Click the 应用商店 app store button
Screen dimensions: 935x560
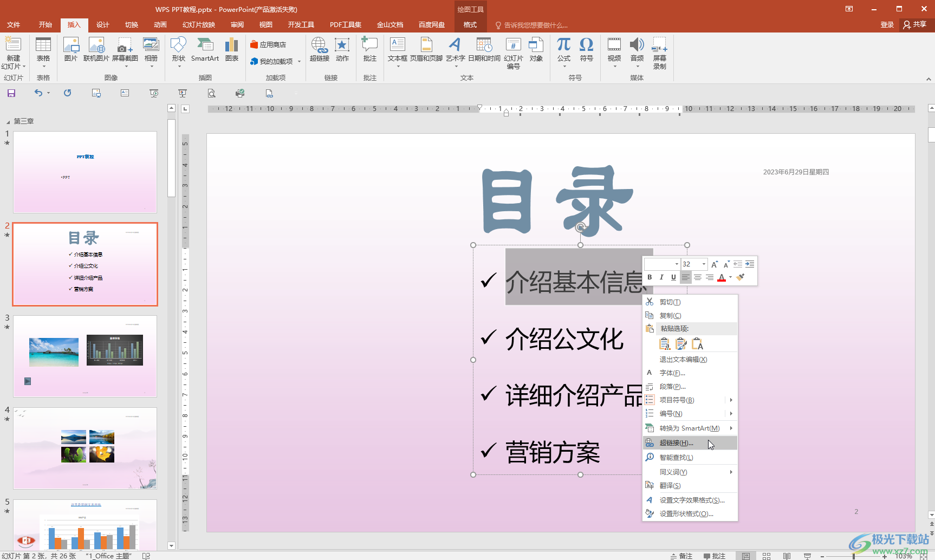pyautogui.click(x=268, y=44)
